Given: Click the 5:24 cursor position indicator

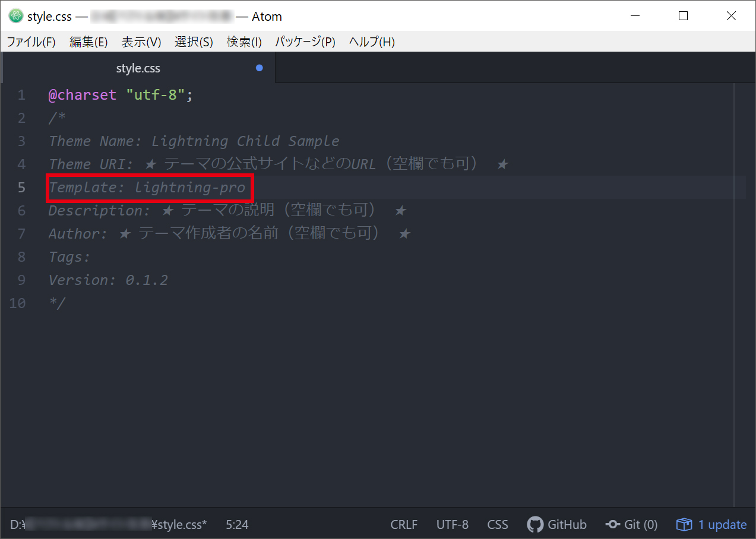Looking at the screenshot, I should (x=236, y=524).
